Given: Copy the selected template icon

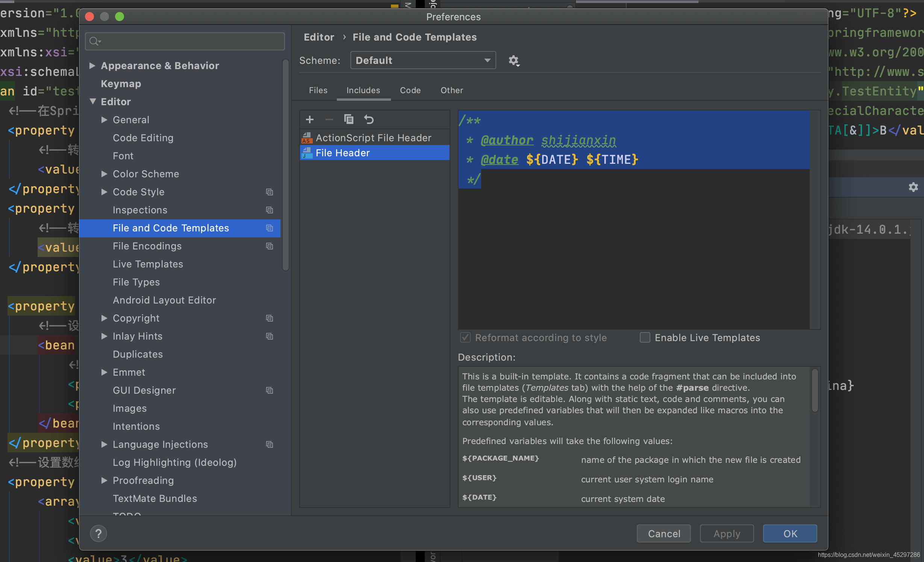Looking at the screenshot, I should coord(349,119).
